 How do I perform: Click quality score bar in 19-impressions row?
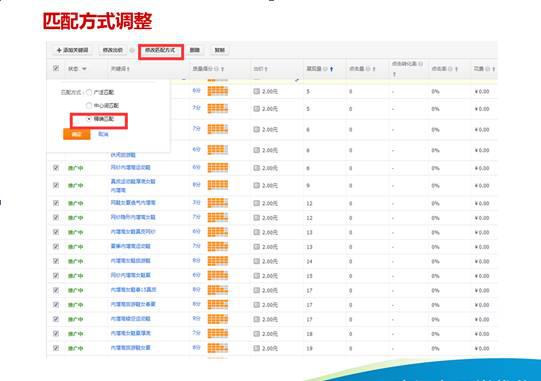pyautogui.click(x=218, y=348)
